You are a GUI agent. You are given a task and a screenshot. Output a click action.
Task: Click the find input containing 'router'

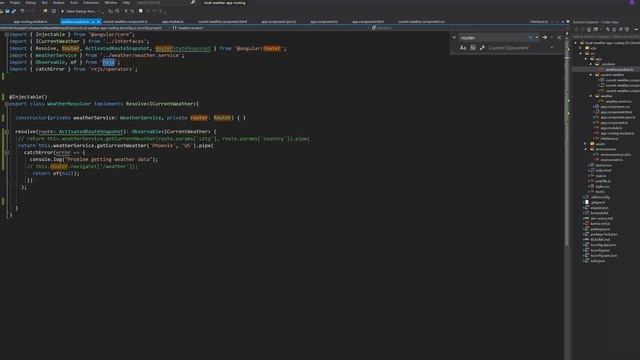pos(494,38)
